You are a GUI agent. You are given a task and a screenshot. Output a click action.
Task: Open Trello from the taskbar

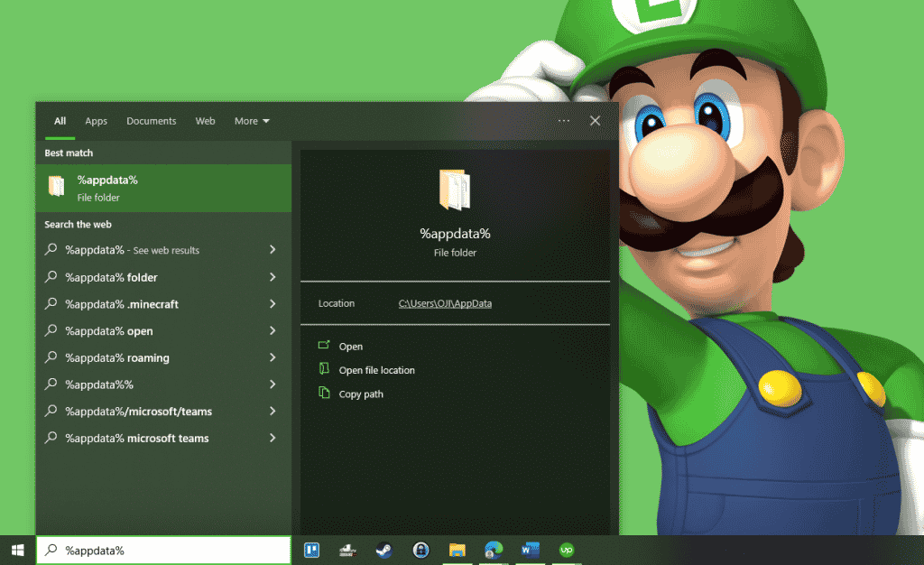(311, 550)
